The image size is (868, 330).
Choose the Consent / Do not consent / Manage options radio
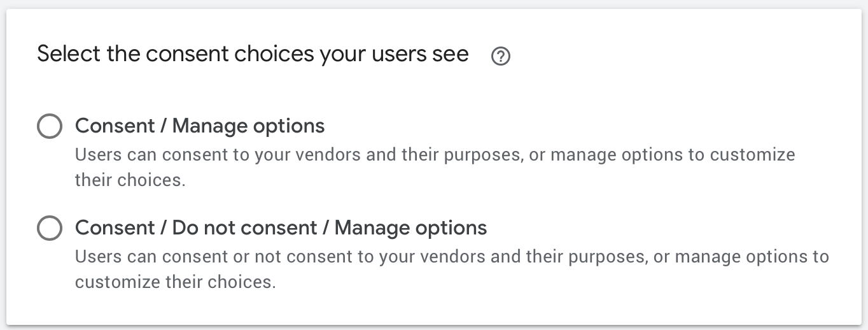50,228
